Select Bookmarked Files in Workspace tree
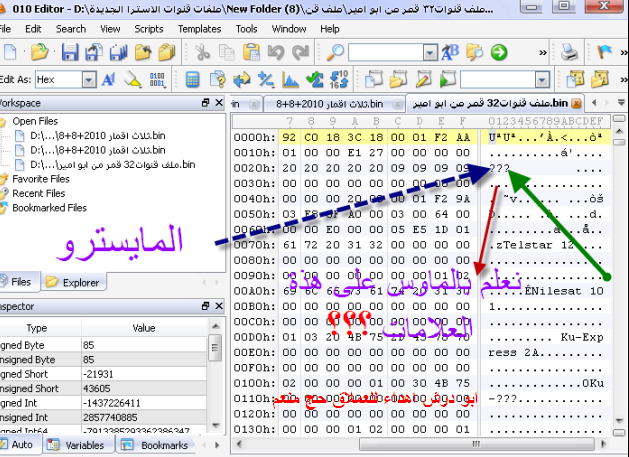Image resolution: width=629 pixels, height=457 pixels. point(49,207)
